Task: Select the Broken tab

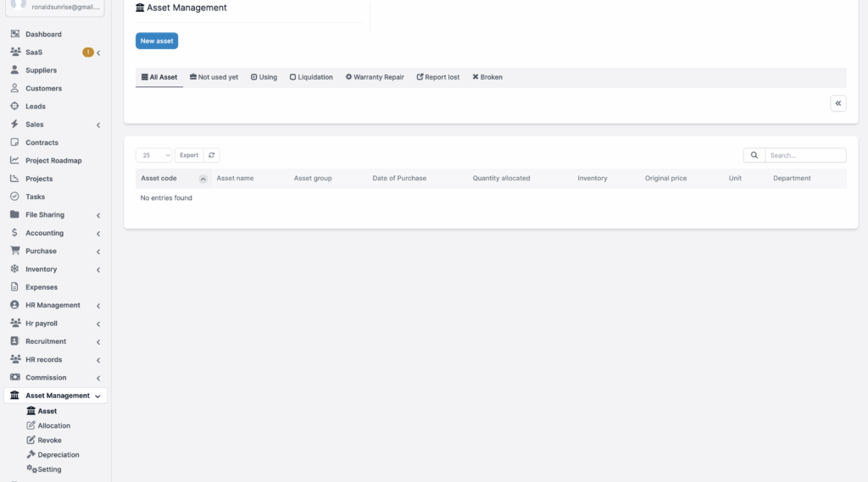Action: 487,77
